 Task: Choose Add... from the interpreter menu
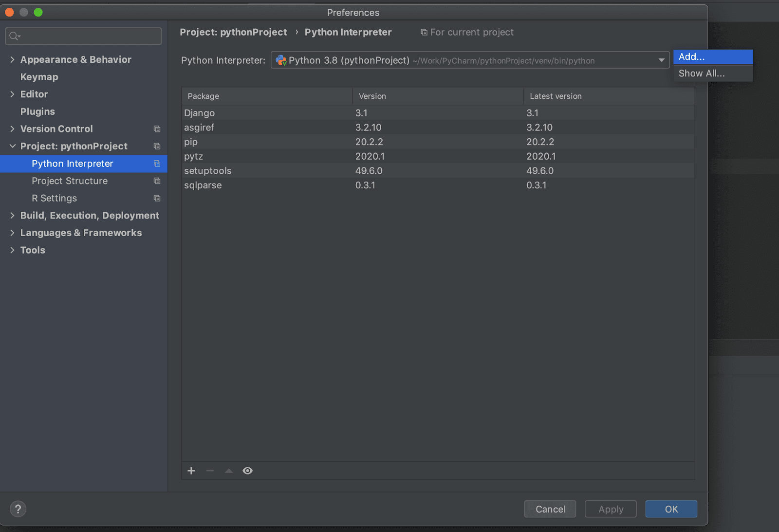tap(713, 57)
